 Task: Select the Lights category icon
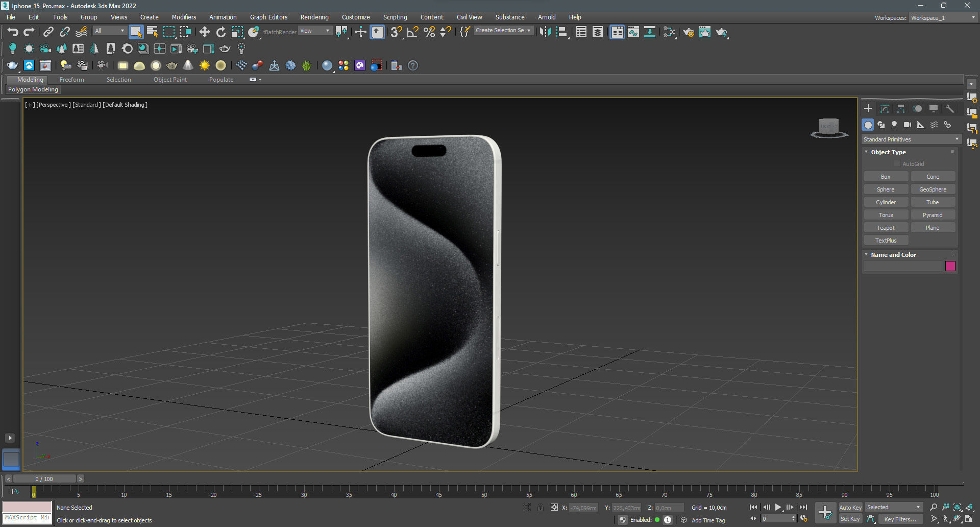894,125
